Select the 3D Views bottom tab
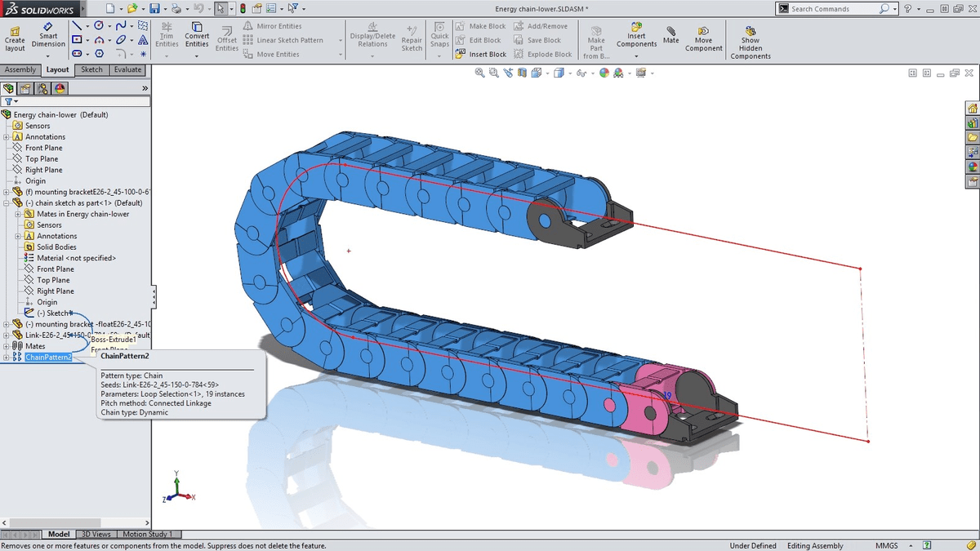 coord(96,535)
